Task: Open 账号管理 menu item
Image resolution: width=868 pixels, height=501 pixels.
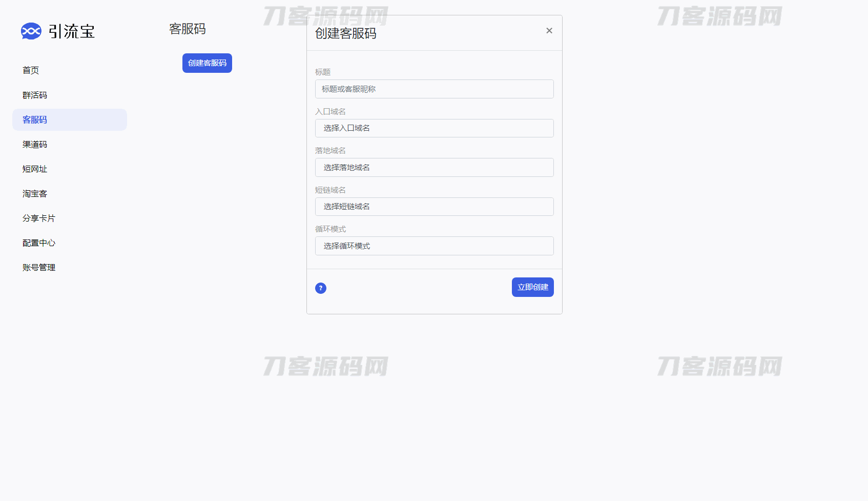Action: tap(39, 267)
